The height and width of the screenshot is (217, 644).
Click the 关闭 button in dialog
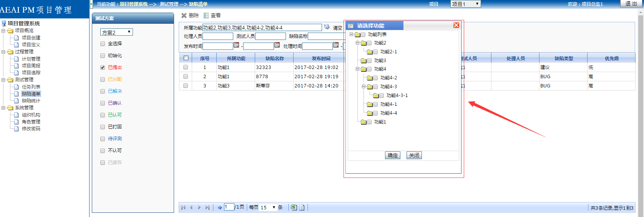pyautogui.click(x=414, y=155)
